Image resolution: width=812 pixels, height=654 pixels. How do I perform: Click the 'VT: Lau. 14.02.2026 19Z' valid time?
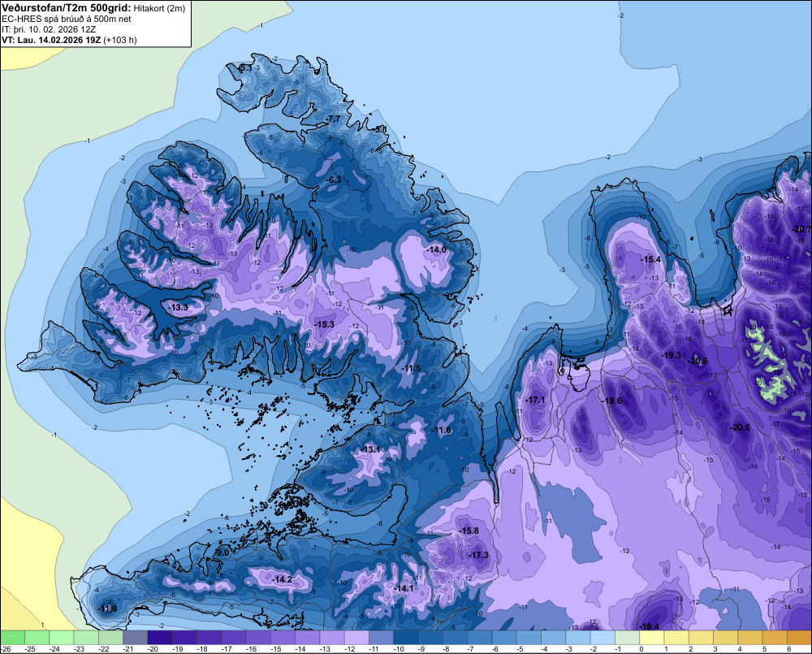[52, 40]
